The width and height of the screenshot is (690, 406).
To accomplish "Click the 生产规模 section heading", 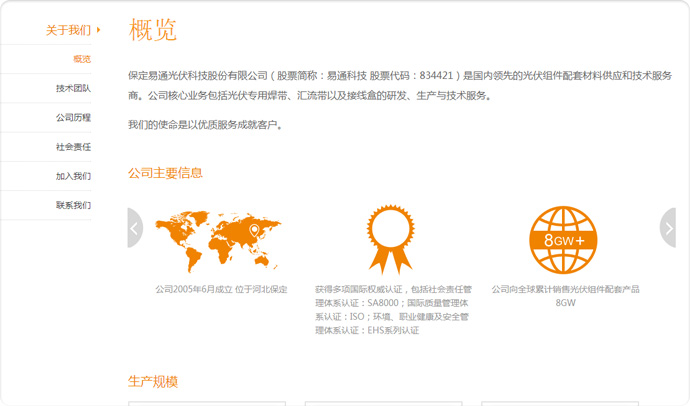I will (153, 381).
